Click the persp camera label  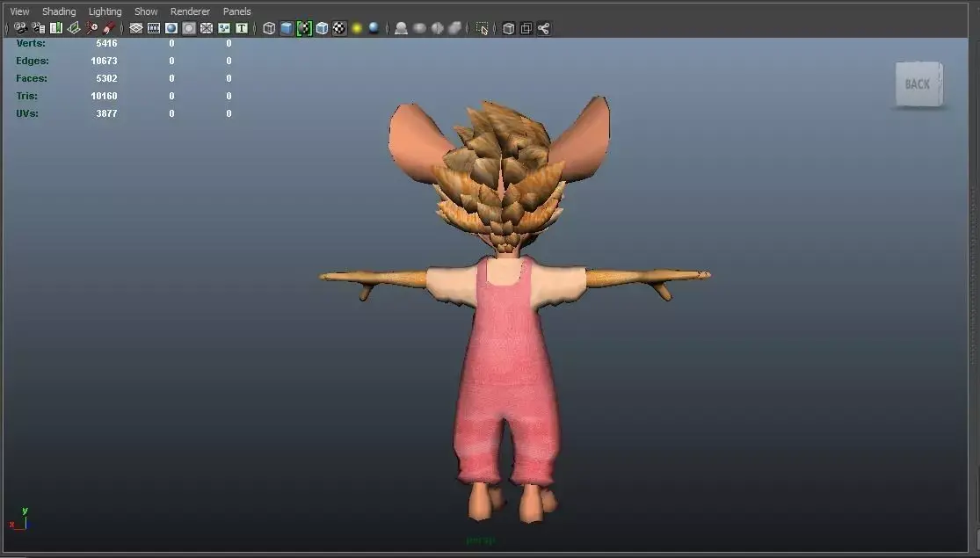click(x=480, y=540)
